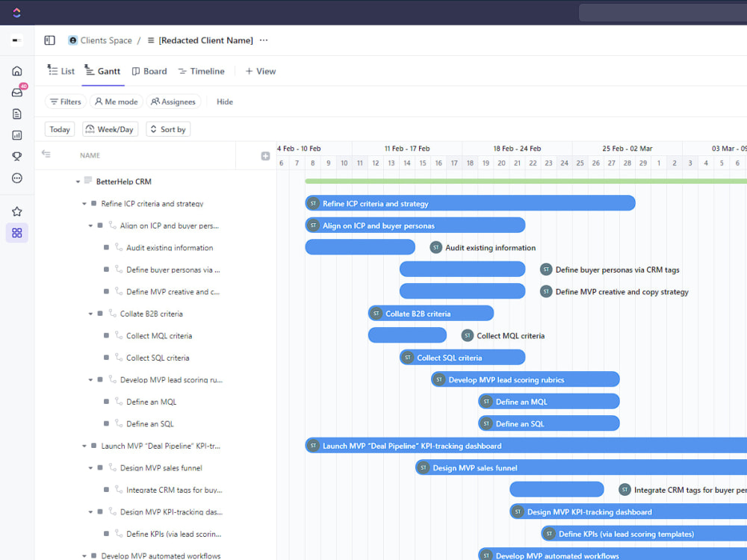
Task: Open the Docs icon in sidebar
Action: (17, 113)
